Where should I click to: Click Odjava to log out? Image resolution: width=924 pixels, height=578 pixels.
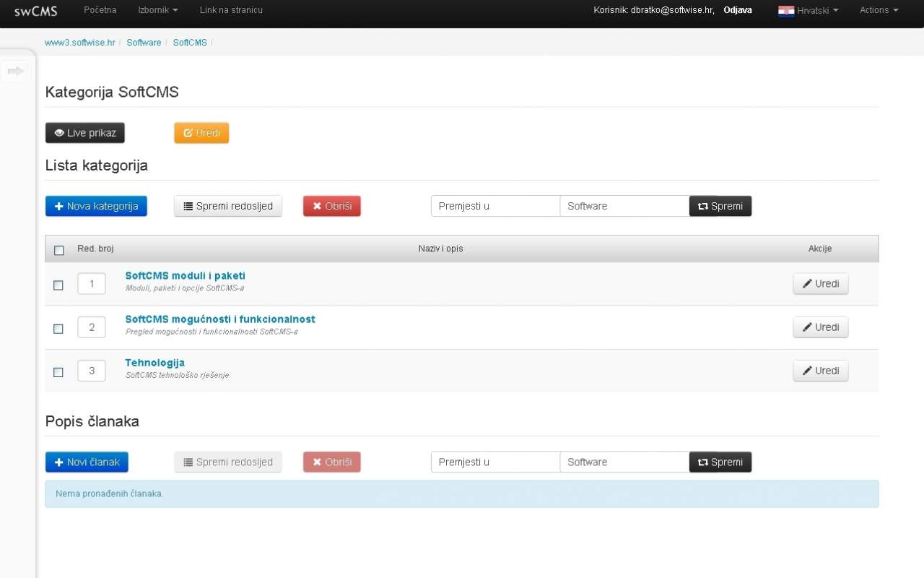[x=738, y=10]
